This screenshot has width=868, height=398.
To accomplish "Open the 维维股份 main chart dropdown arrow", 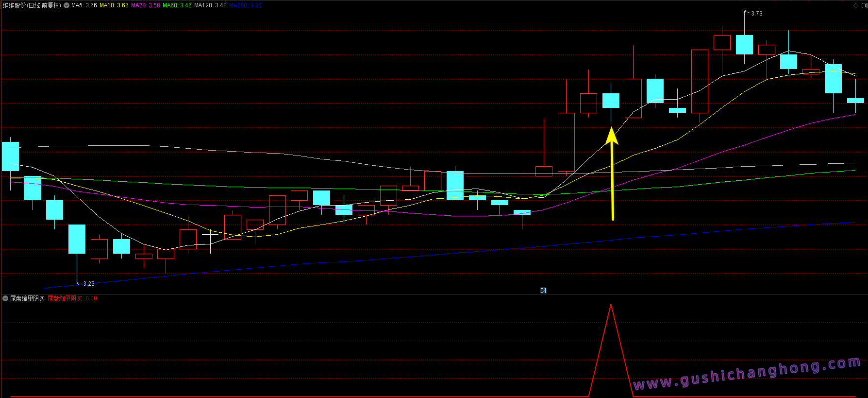I will (x=67, y=6).
